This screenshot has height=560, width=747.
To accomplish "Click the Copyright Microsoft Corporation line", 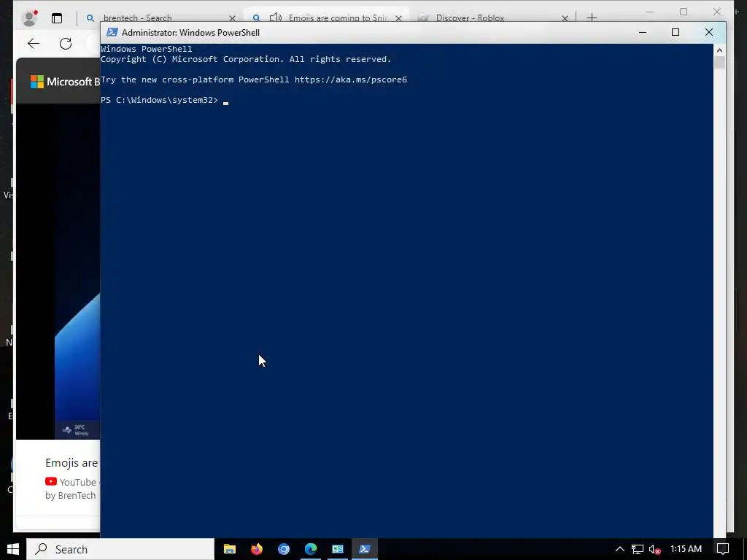I will [246, 59].
